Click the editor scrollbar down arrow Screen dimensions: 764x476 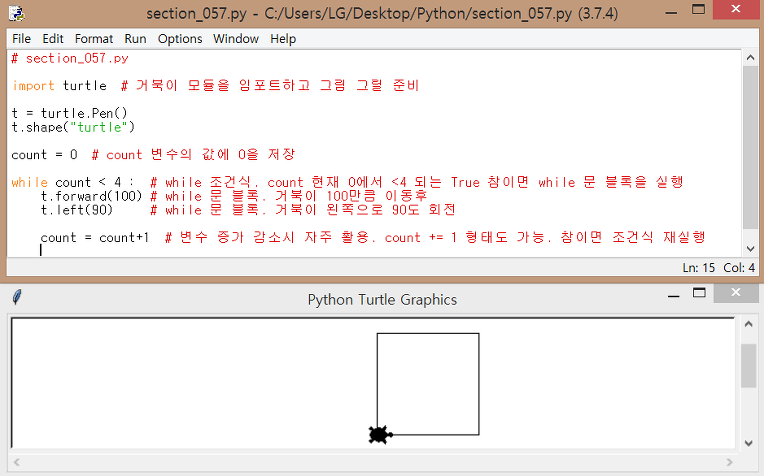pyautogui.click(x=750, y=249)
